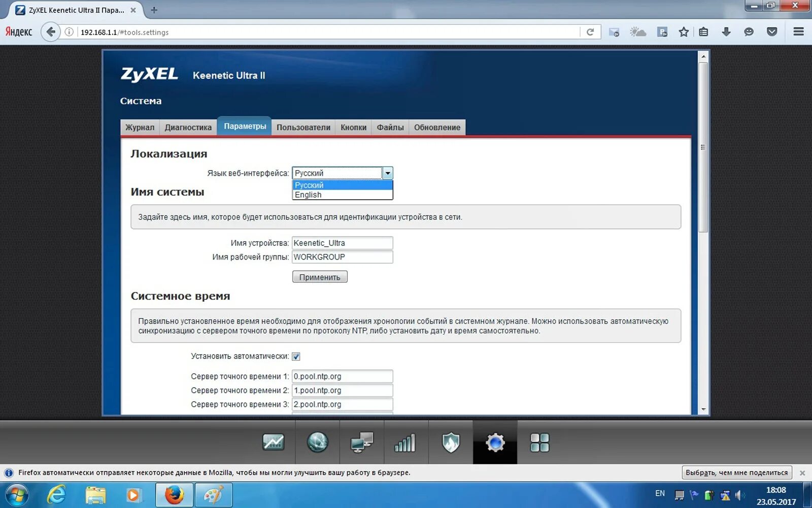This screenshot has width=812, height=508.
Task: Open the Internet globe section icon
Action: tap(318, 442)
